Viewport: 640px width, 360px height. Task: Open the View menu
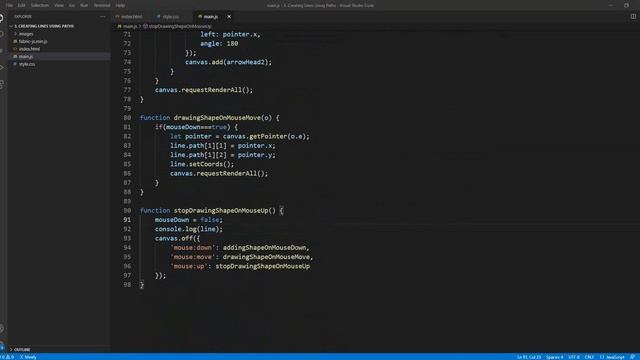(59, 5)
